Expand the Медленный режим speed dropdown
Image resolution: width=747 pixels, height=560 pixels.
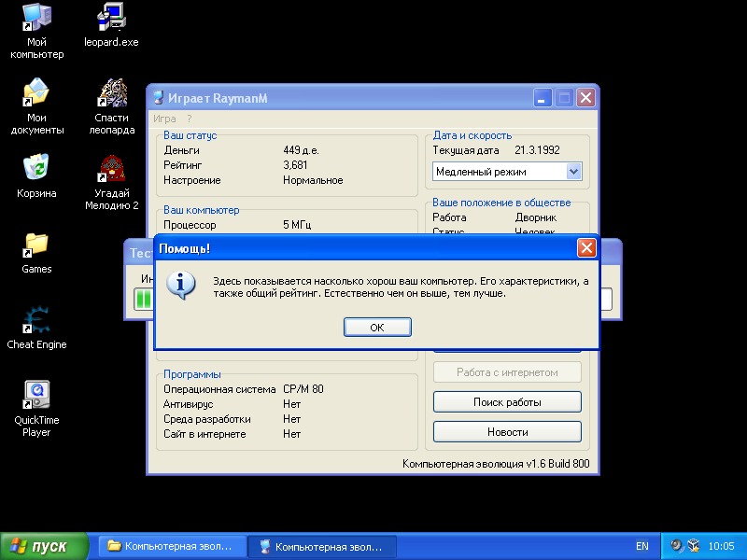pyautogui.click(x=573, y=172)
